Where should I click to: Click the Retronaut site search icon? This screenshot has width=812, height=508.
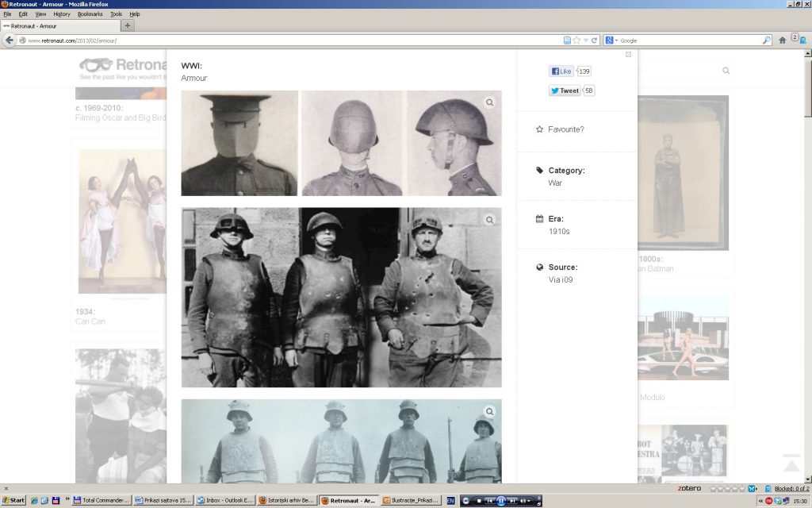(x=726, y=71)
